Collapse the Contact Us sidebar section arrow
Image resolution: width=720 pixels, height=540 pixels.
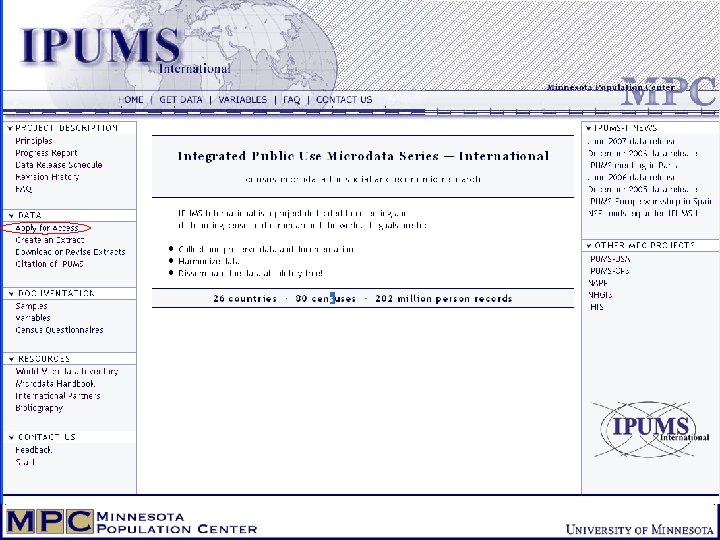point(11,438)
